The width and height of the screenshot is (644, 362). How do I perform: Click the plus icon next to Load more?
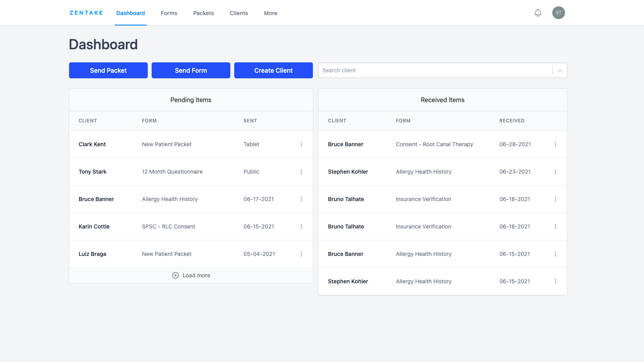pos(175,275)
